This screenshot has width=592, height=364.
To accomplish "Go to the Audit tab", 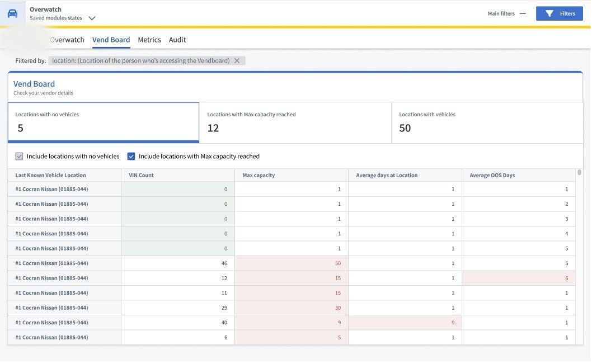I will click(x=177, y=40).
